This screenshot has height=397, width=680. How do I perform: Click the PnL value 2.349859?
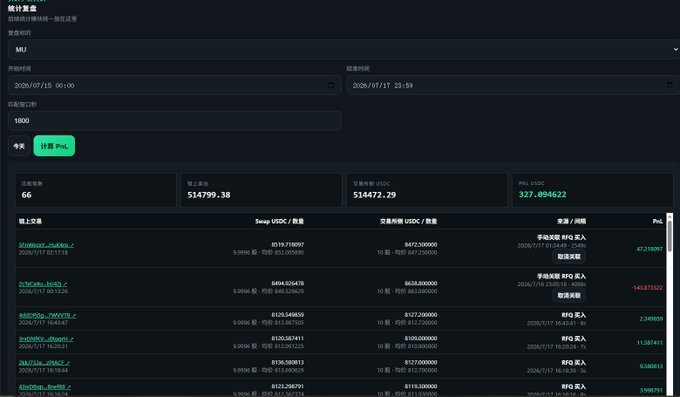651,319
